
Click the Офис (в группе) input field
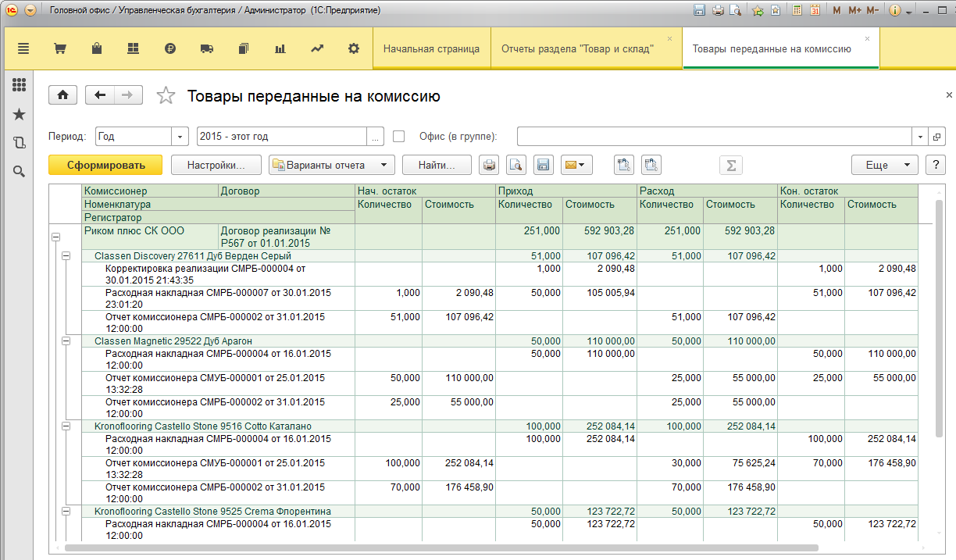pos(715,136)
